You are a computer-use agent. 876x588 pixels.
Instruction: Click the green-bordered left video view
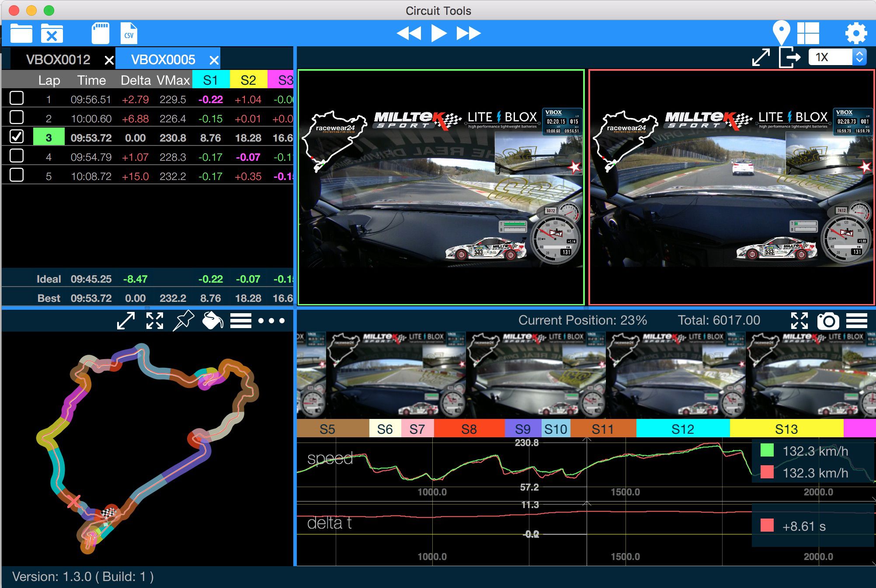coord(441,187)
